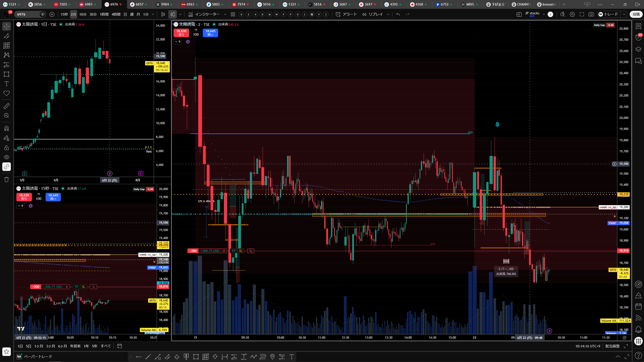
Task: Open the heart icons tool
Action: (x=7, y=93)
